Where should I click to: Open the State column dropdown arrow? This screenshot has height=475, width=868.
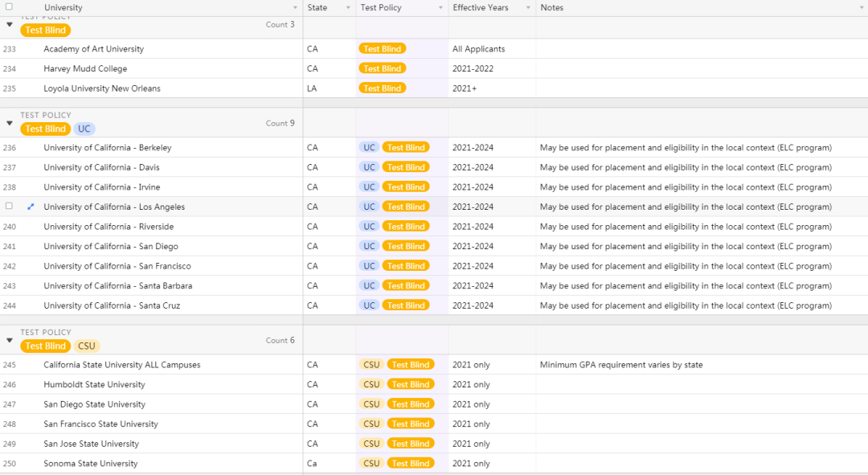(348, 8)
